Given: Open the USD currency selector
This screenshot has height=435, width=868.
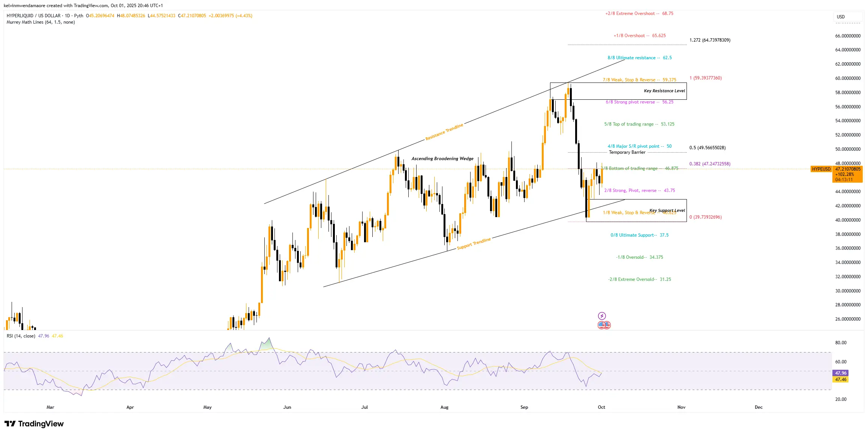Looking at the screenshot, I should pyautogui.click(x=841, y=17).
